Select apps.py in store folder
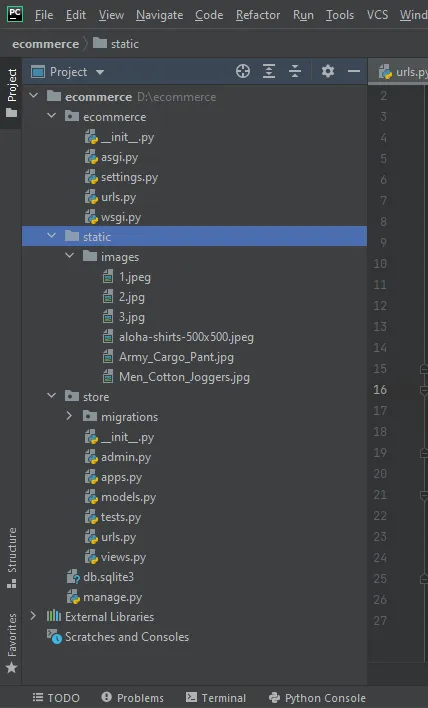Screen dimensions: 428x708 pos(121,477)
